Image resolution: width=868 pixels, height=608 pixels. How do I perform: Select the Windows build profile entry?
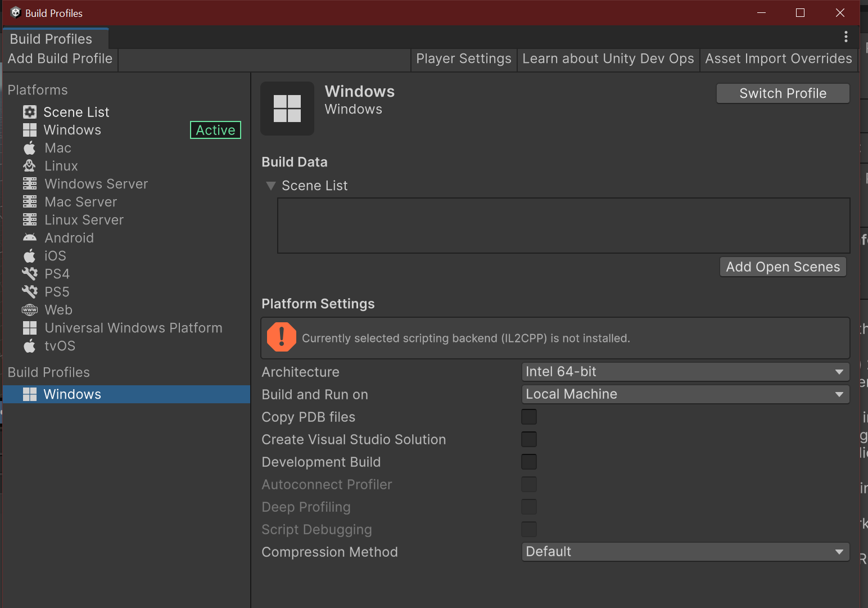(72, 394)
